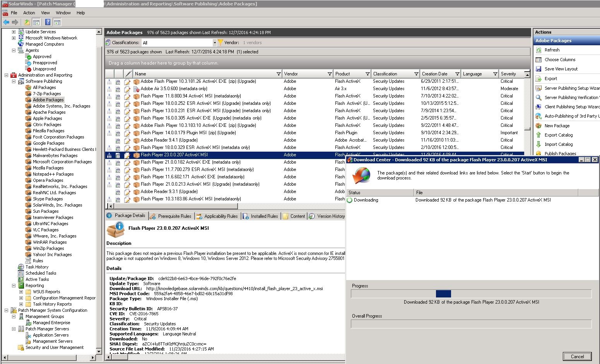Viewport: 600px width, 364px height.
Task: Select the Google Packages tree item
Action: [x=48, y=143]
